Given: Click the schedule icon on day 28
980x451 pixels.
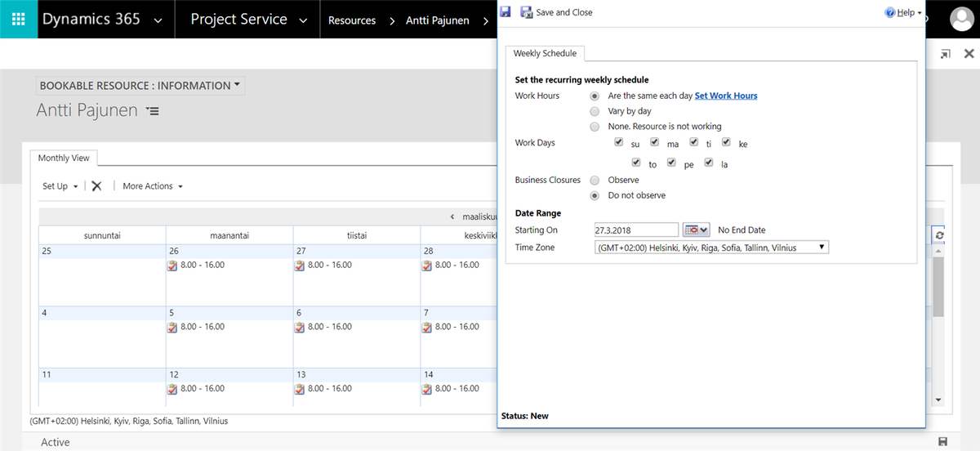Looking at the screenshot, I should pyautogui.click(x=427, y=266).
